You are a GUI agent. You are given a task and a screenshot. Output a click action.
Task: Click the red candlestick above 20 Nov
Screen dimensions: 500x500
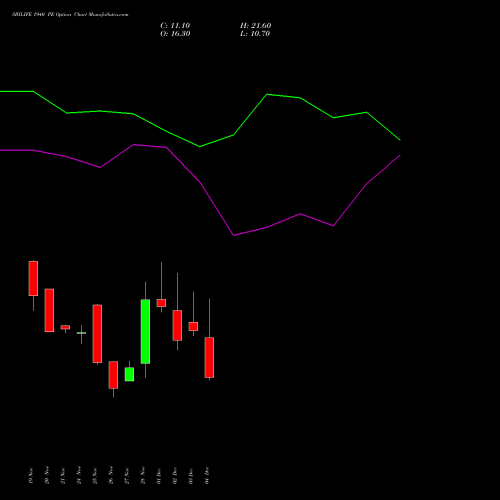click(49, 310)
